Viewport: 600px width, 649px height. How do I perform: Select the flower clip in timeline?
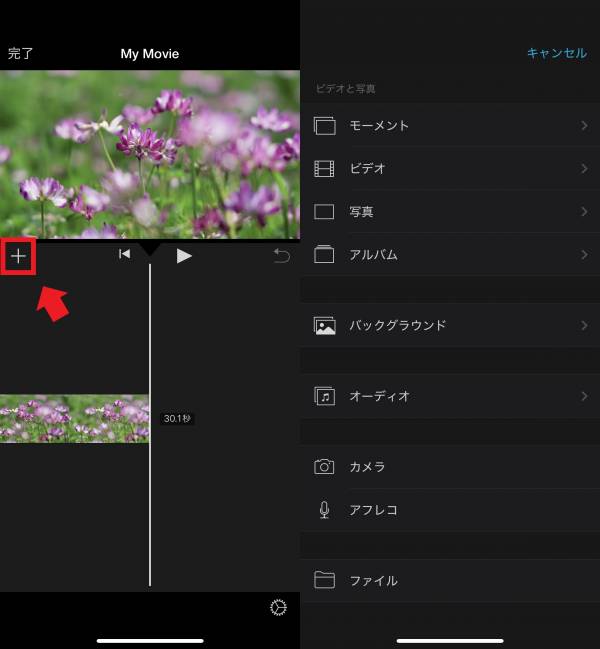[x=74, y=419]
